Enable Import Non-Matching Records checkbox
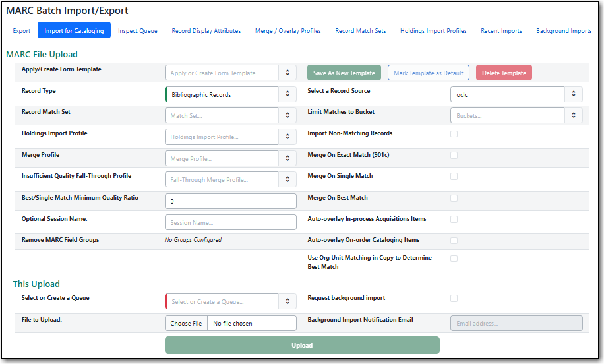604x364 pixels. [x=454, y=134]
